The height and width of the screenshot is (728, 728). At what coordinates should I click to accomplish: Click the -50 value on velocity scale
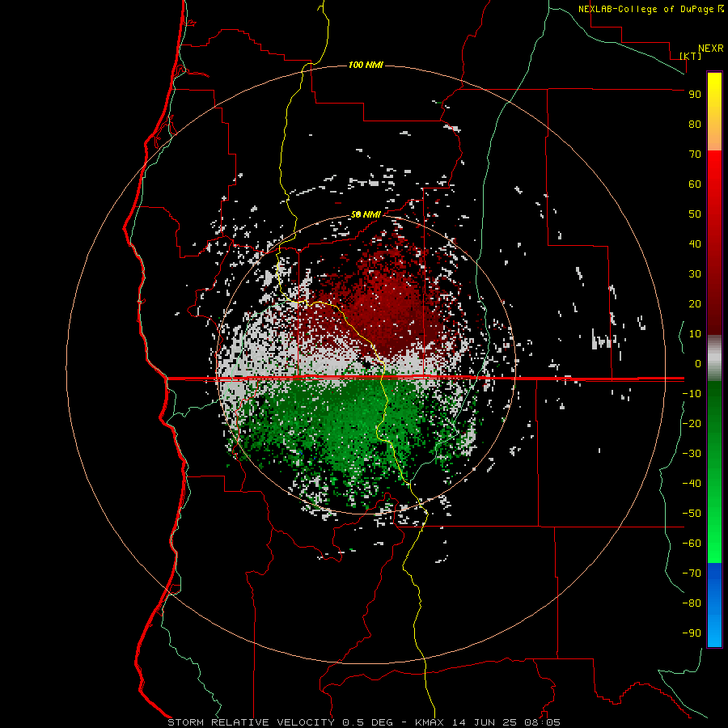(692, 514)
